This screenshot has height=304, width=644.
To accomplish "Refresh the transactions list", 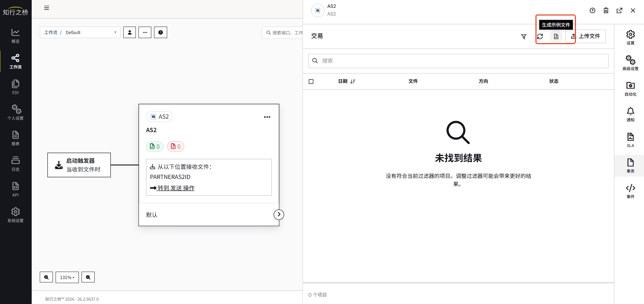I will (x=540, y=36).
